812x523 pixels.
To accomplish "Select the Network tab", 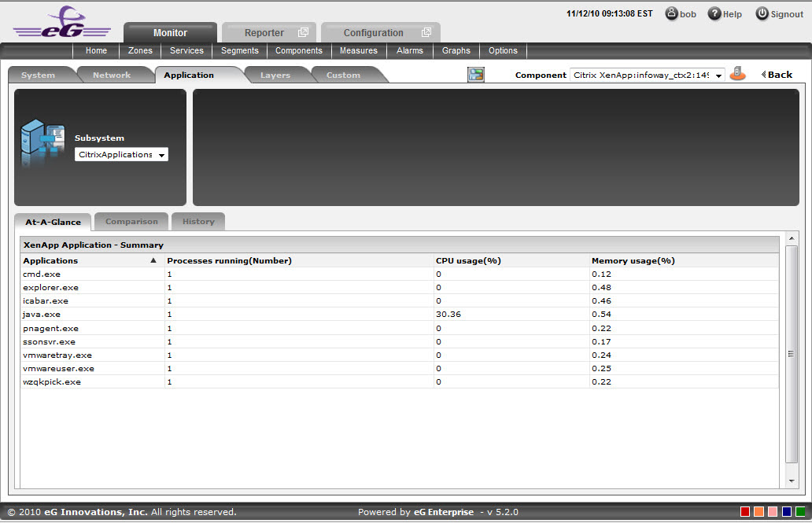I will click(112, 75).
